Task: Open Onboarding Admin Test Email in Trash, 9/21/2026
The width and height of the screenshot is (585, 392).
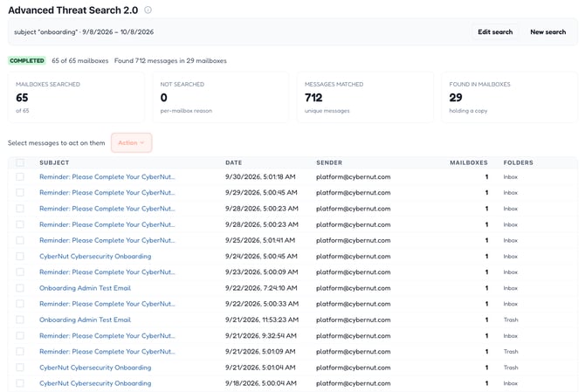Action: (x=85, y=320)
